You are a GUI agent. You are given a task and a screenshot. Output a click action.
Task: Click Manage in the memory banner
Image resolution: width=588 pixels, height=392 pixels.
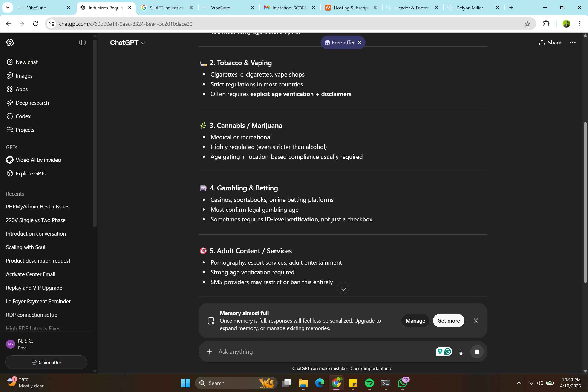(x=415, y=320)
